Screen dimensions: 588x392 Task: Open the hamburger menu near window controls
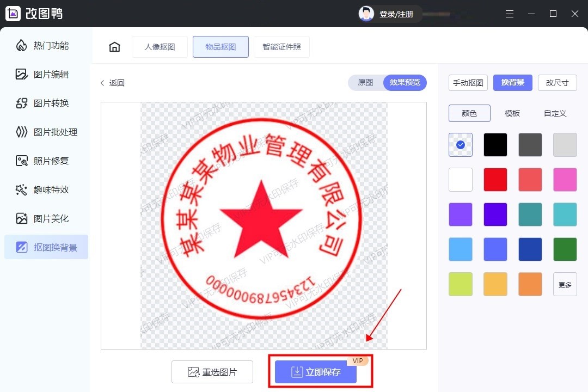coord(510,14)
